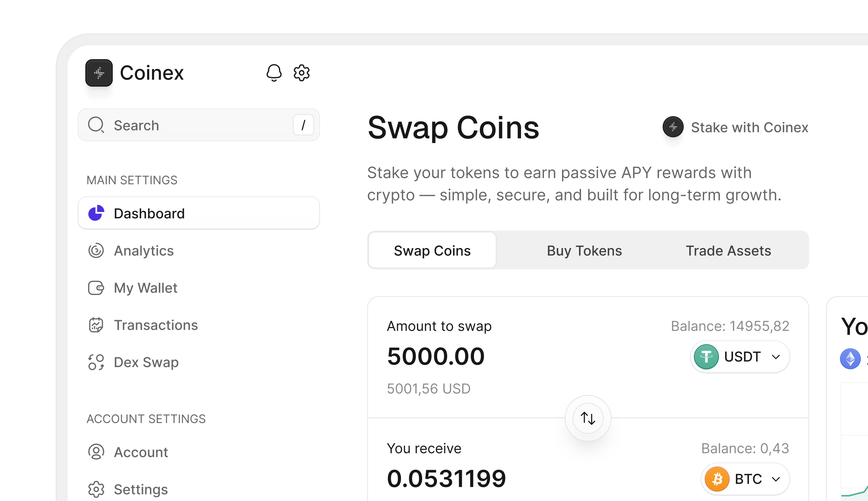
Task: Click the swap direction arrows button
Action: point(588,418)
